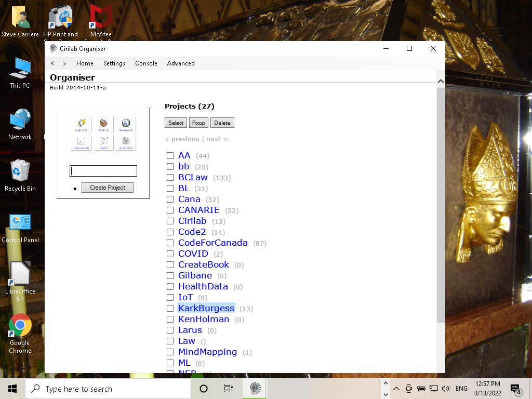Open McAfee desktop shortcut
Image resolution: width=532 pixels, height=399 pixels.
tap(101, 21)
